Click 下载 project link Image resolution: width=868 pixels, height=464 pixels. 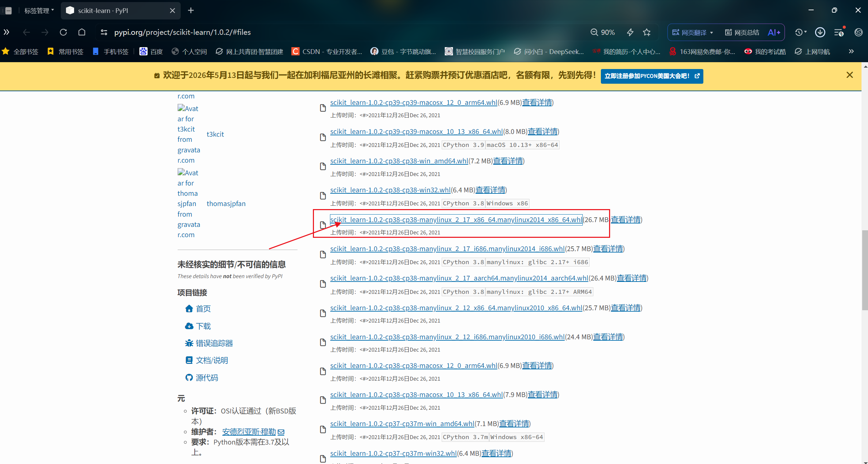[203, 326]
